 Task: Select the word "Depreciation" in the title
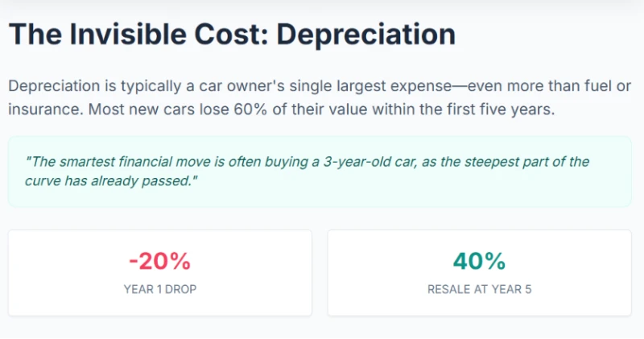366,35
